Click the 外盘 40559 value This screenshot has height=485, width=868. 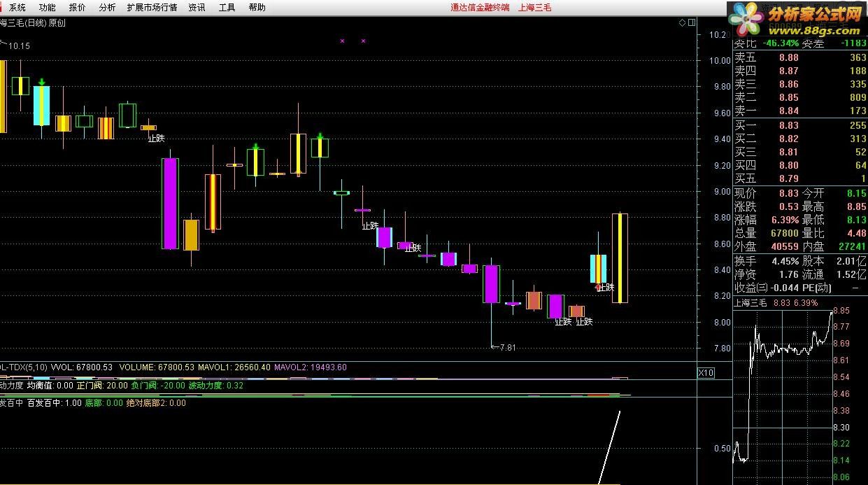785,247
